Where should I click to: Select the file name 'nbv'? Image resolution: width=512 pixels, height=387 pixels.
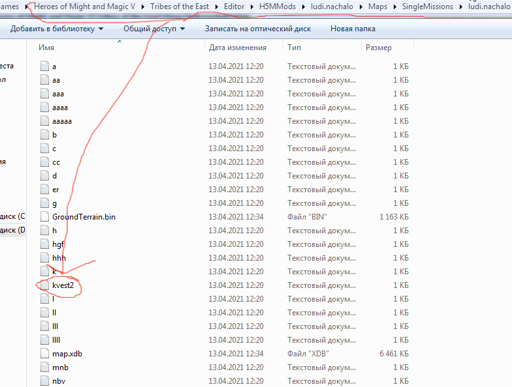(59, 381)
